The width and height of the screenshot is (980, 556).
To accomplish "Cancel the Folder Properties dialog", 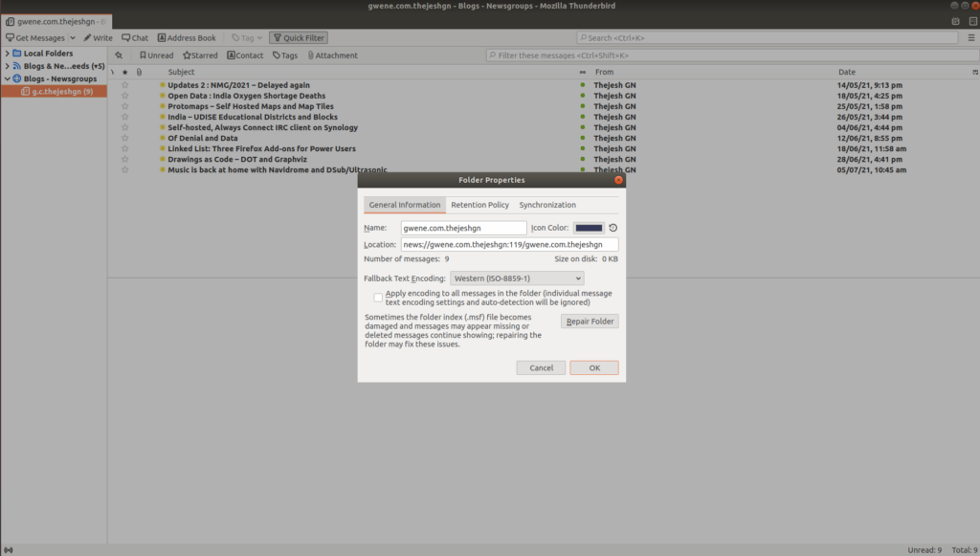I will pos(541,368).
